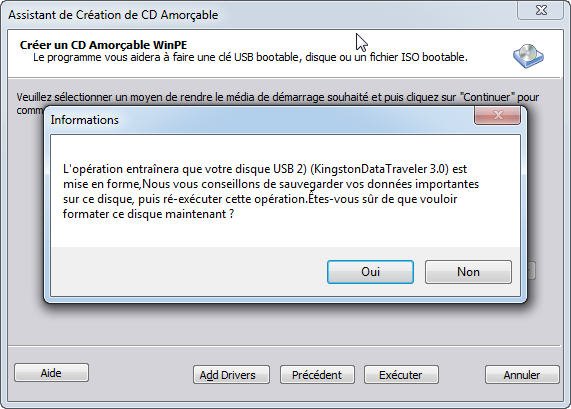This screenshot has width=571, height=409.
Task: Click the USB bootable description subtitle
Action: tap(250, 57)
